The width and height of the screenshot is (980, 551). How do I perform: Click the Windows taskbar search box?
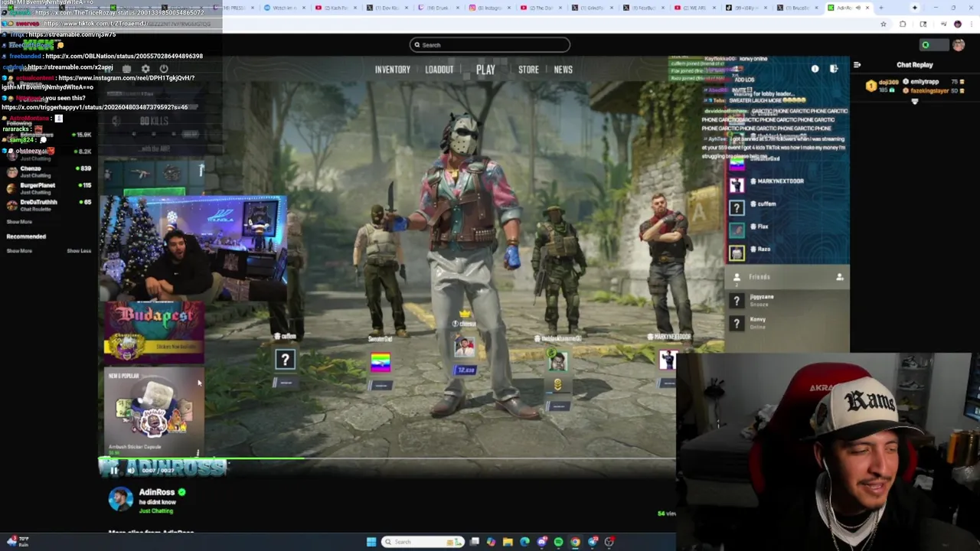click(423, 542)
